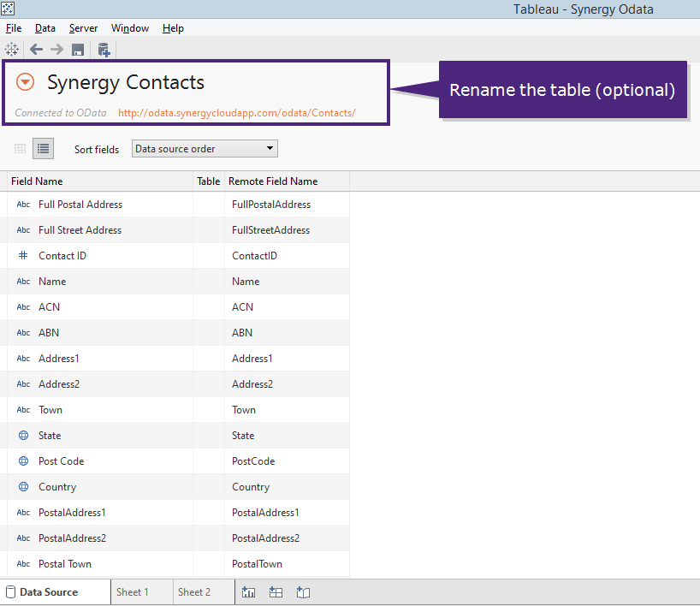This screenshot has height=606, width=700.
Task: Click the Abc type icon for Address1
Action: click(x=23, y=359)
